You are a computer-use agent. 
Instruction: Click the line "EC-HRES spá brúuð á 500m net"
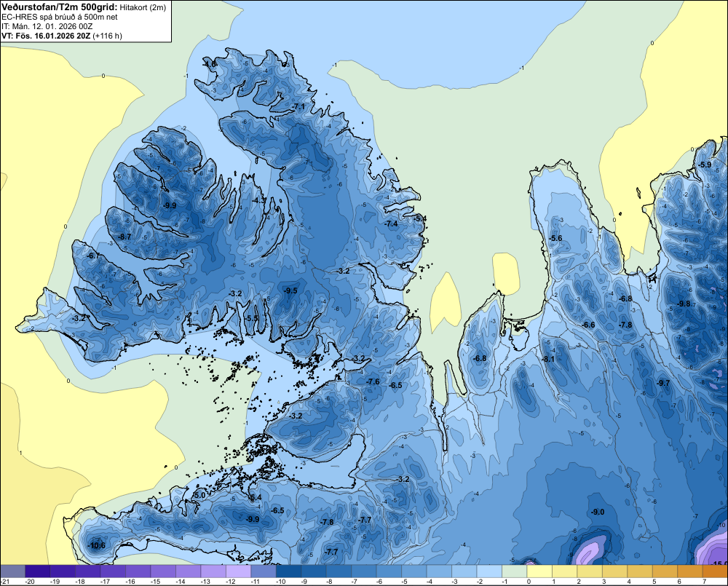tap(60, 17)
